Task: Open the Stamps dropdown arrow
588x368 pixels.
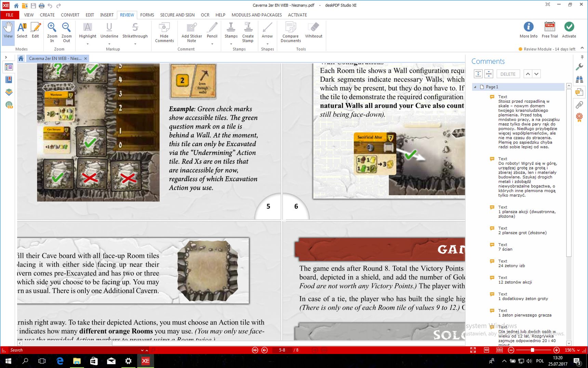Action: [x=231, y=44]
